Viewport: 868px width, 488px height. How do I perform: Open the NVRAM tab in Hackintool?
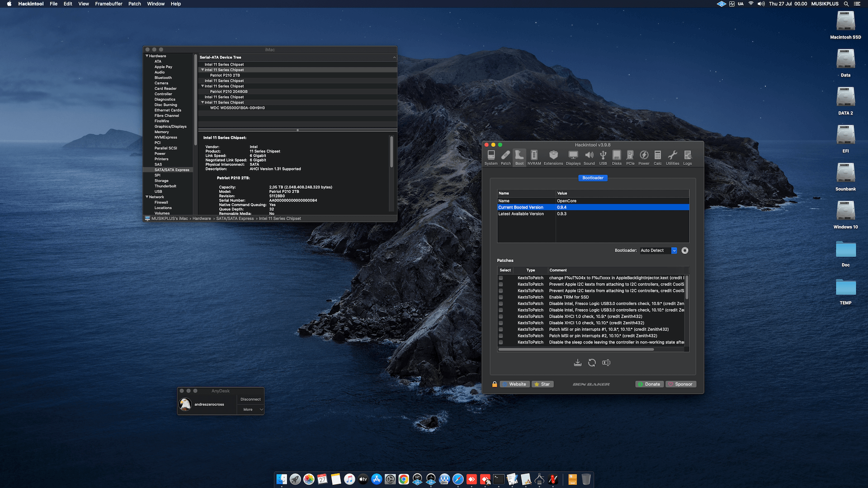pyautogui.click(x=534, y=158)
